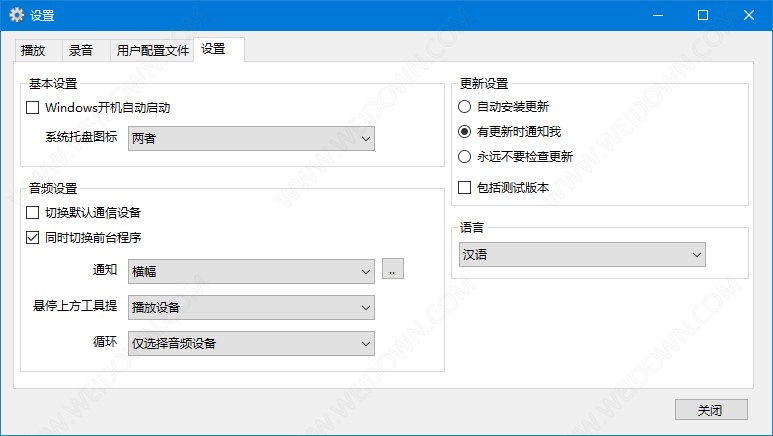Expand the 通知 dropdown showing 横幅
The width and height of the screenshot is (773, 436).
click(x=251, y=271)
